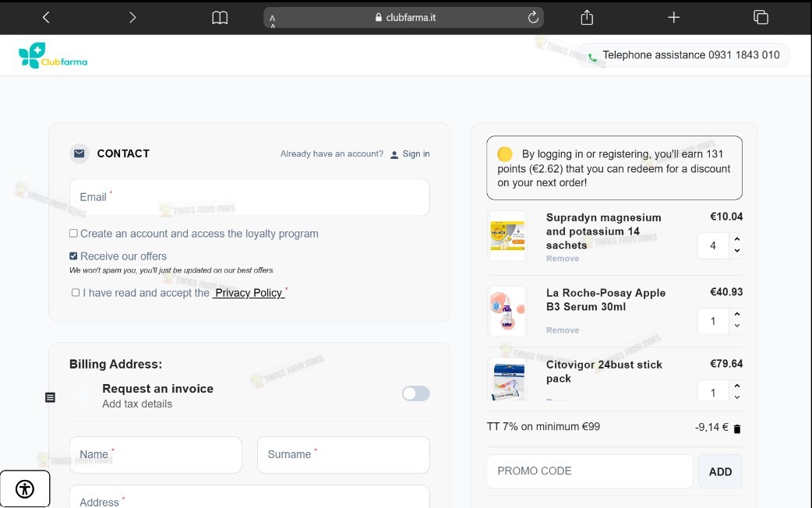Click the loyalty points info message
This screenshot has width=812, height=508.
(x=614, y=168)
